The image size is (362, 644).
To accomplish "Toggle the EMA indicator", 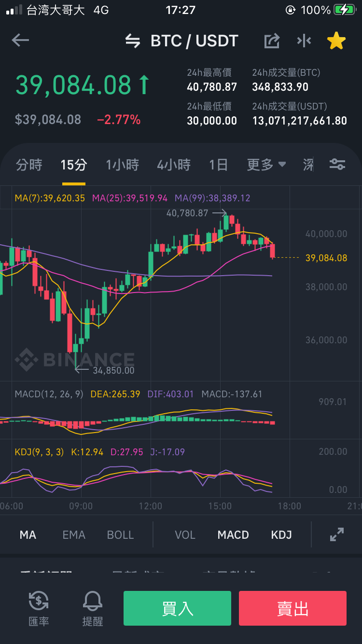I will point(74,535).
